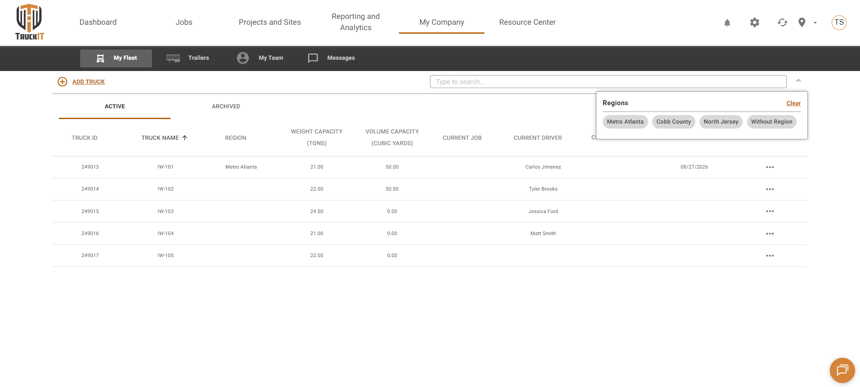The width and height of the screenshot is (860, 387).
Task: Select the Trailers subnav label
Action: [x=199, y=58]
